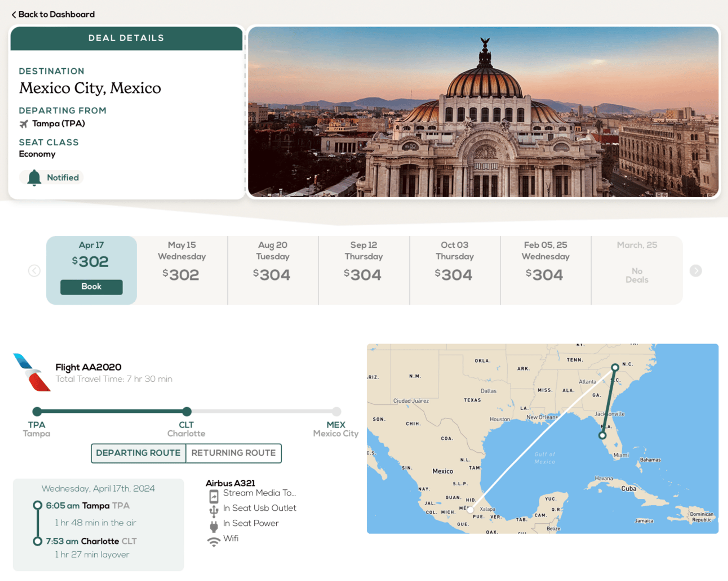This screenshot has width=728, height=581.
Task: Choose the Sep 12 Thursday $304 deal
Action: (x=364, y=270)
